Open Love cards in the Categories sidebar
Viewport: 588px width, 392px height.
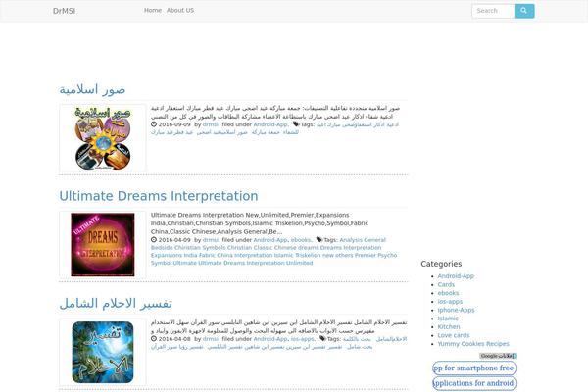pyautogui.click(x=454, y=335)
